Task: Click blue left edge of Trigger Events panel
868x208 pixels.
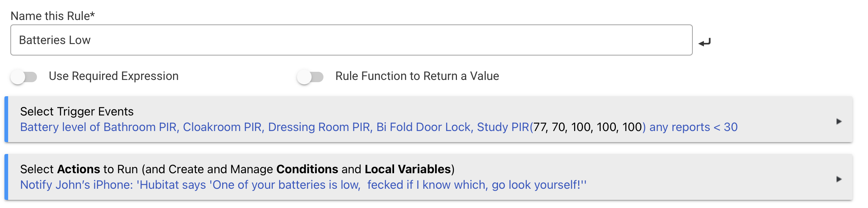Action: 6,119
